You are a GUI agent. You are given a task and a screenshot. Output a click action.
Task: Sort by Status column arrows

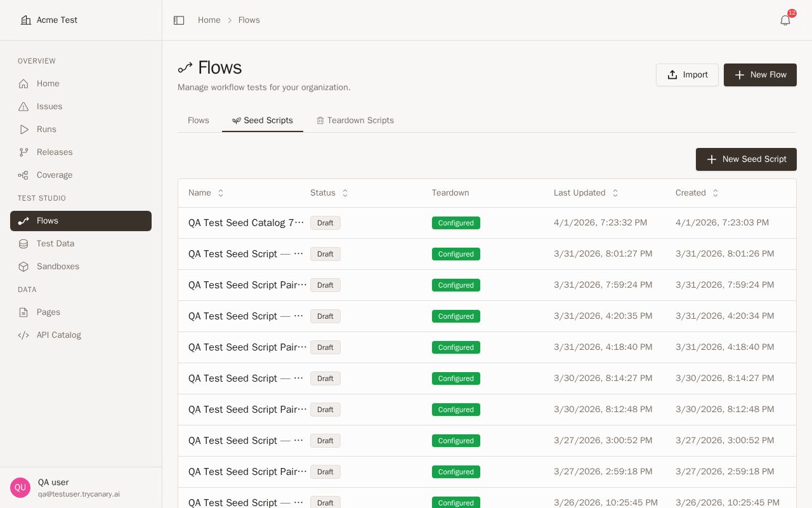(345, 193)
